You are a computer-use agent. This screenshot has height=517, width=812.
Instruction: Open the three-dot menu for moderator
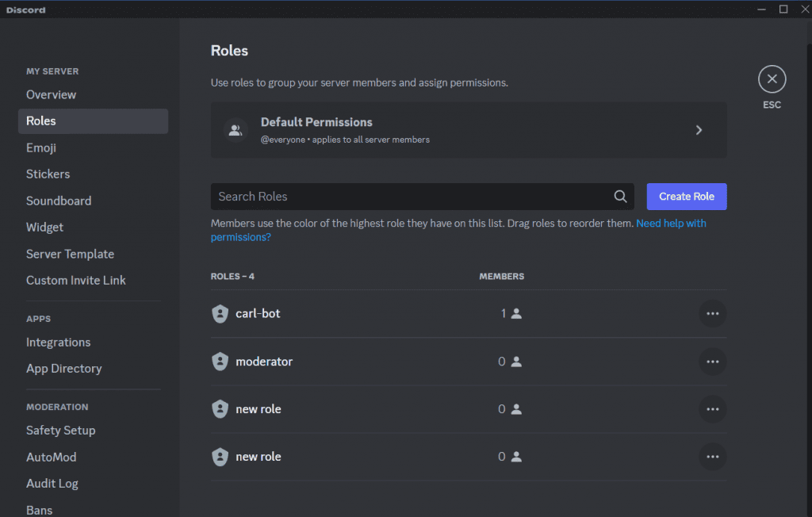pyautogui.click(x=712, y=362)
